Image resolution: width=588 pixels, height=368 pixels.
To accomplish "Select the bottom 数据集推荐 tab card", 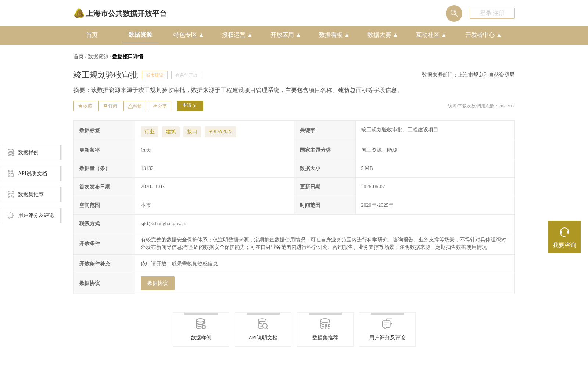I will [x=325, y=330].
